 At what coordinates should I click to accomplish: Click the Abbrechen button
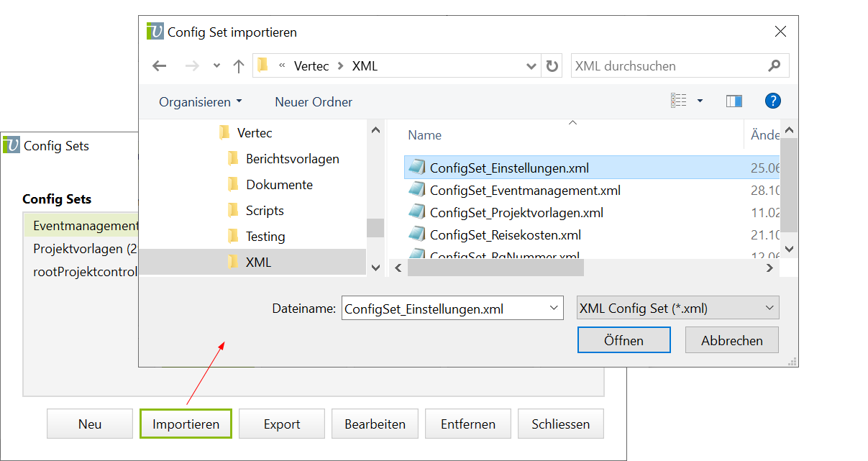coord(731,340)
